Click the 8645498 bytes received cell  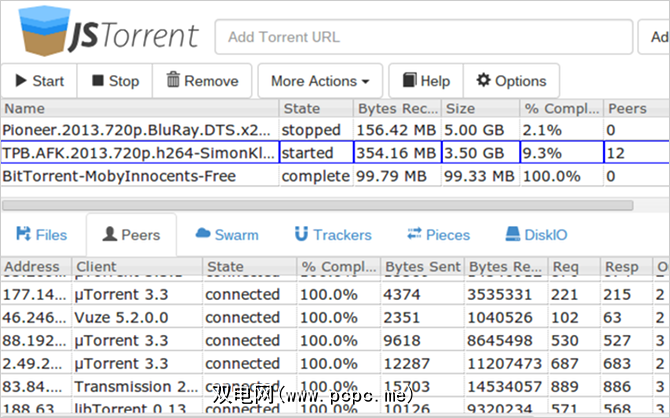(506, 340)
